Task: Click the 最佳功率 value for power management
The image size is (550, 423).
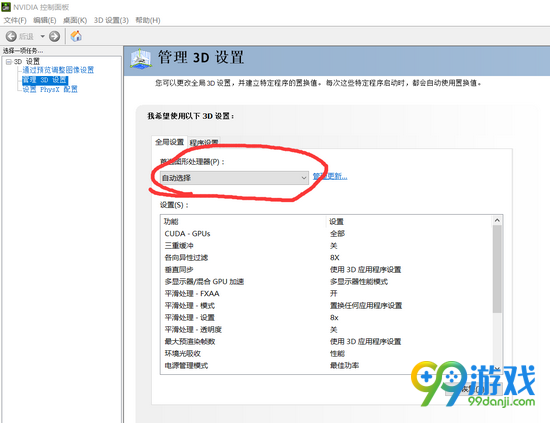Action: [x=344, y=365]
